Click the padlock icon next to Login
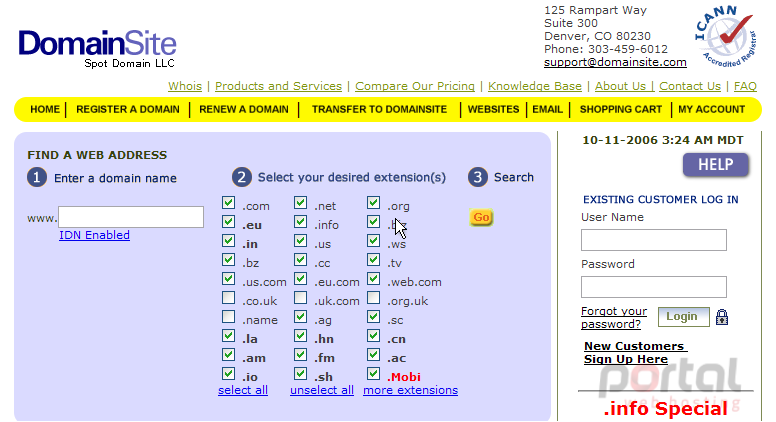The image size is (776, 422). [x=722, y=317]
